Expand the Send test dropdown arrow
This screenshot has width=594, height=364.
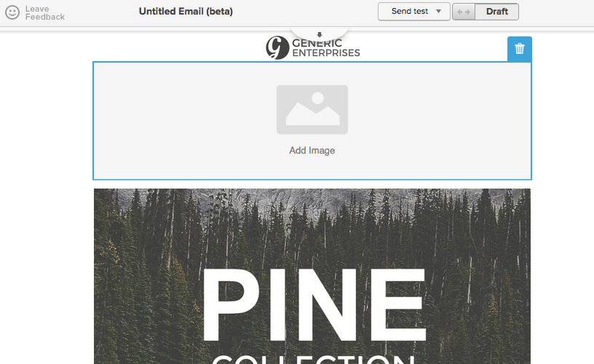(438, 12)
